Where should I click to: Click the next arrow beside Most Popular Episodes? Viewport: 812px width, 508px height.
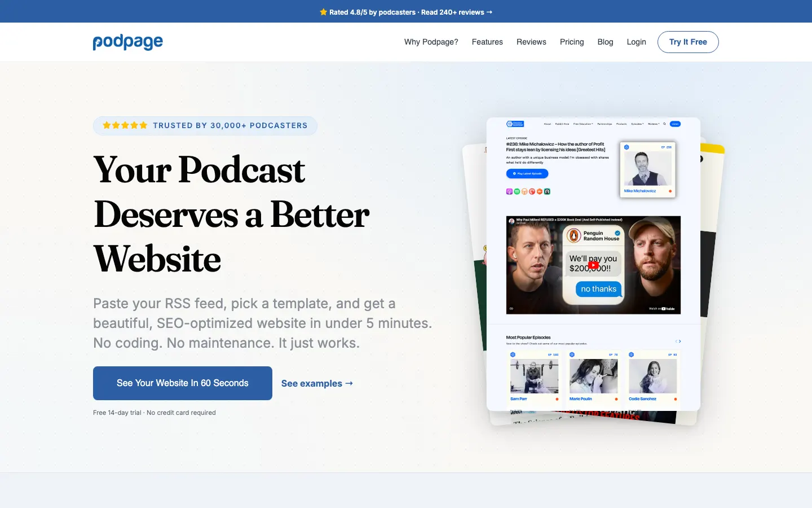point(680,341)
